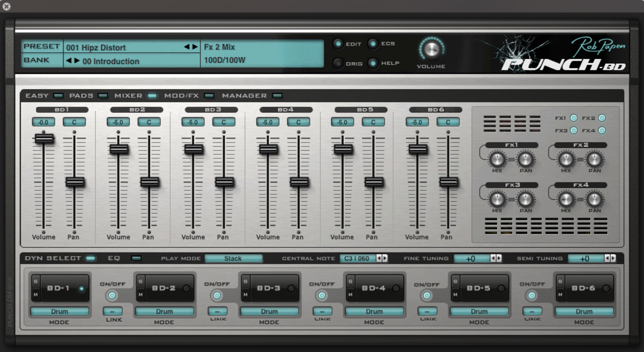644x352 pixels.
Task: Open the BD-4 Drum mode menu
Action: [x=374, y=311]
